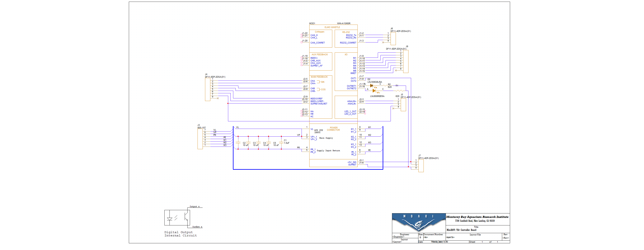
Task: Select the C4 capacitor symbol
Action: coord(258,142)
